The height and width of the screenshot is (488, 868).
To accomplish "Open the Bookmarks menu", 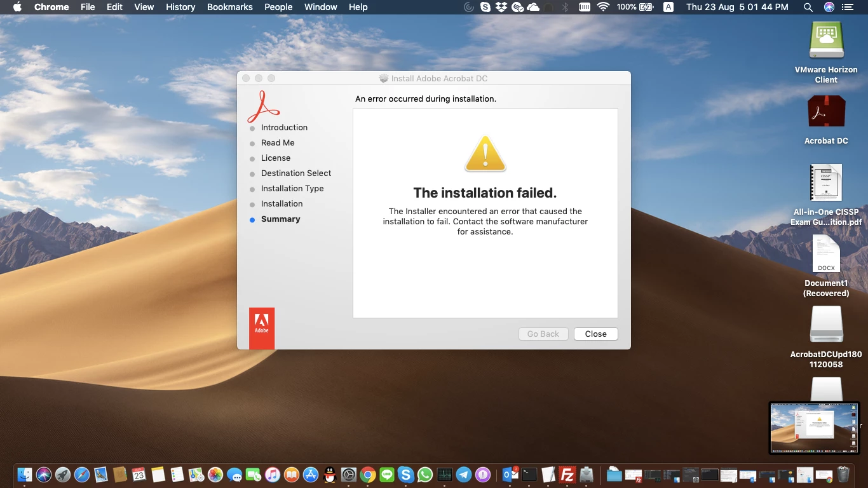I will [x=230, y=7].
